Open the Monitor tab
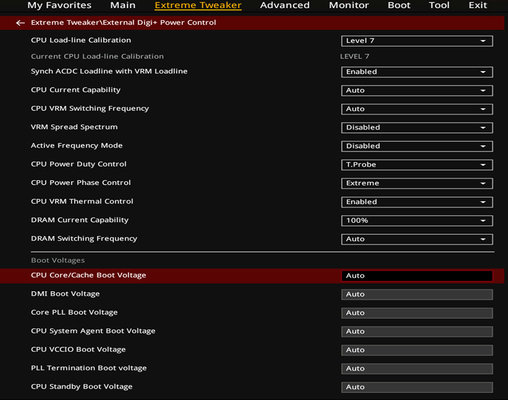 pos(349,5)
